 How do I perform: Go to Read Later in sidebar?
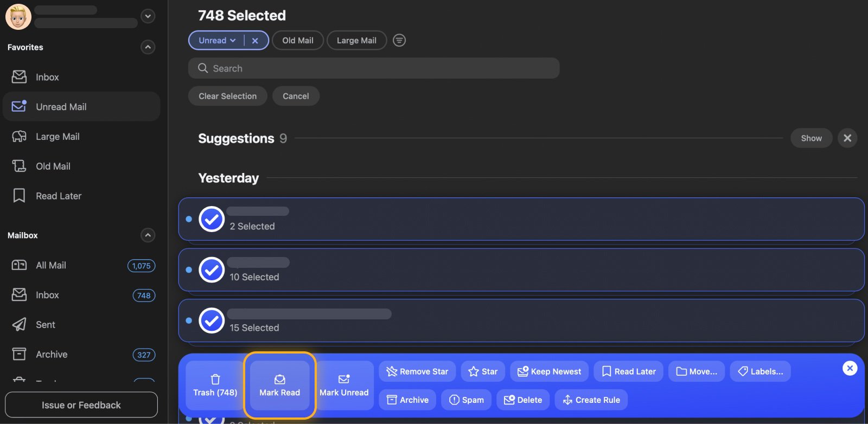click(59, 196)
